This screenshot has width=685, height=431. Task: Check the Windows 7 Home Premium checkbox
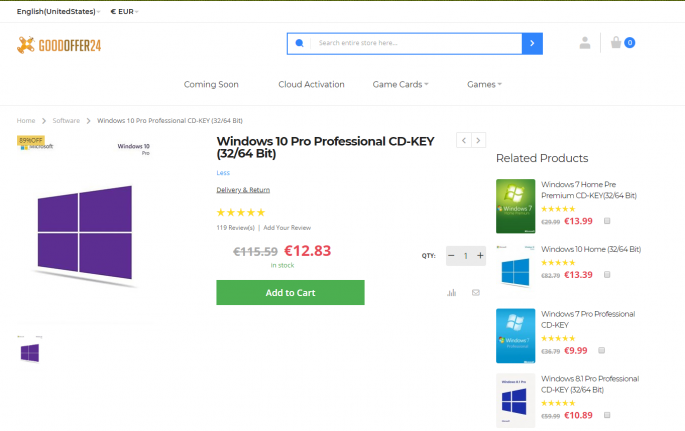click(607, 221)
